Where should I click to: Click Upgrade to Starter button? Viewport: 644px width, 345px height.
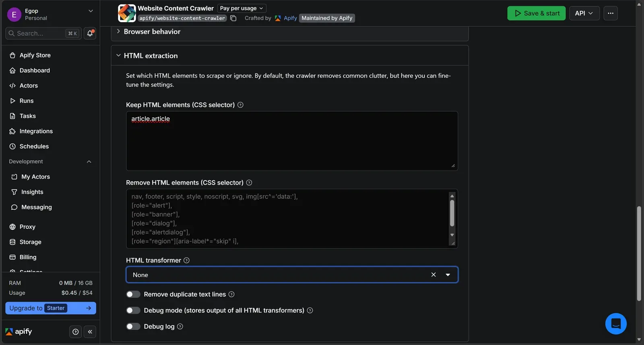coord(51,308)
